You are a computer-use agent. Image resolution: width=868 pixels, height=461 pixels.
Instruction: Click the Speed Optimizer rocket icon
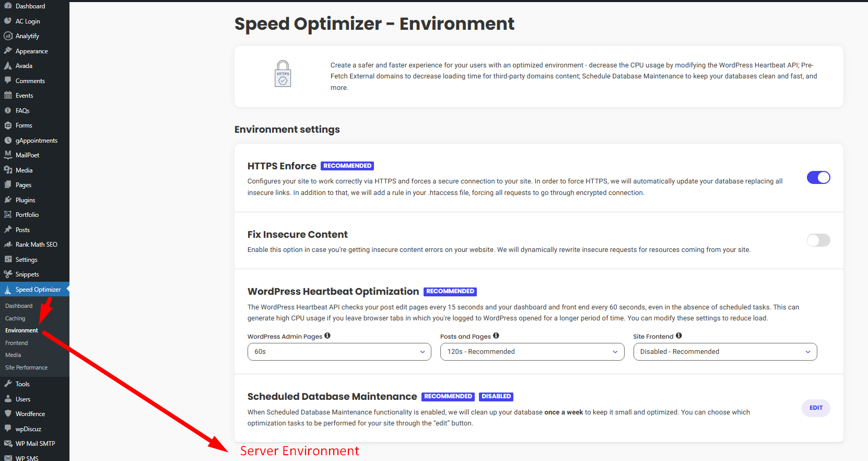[x=8, y=290]
